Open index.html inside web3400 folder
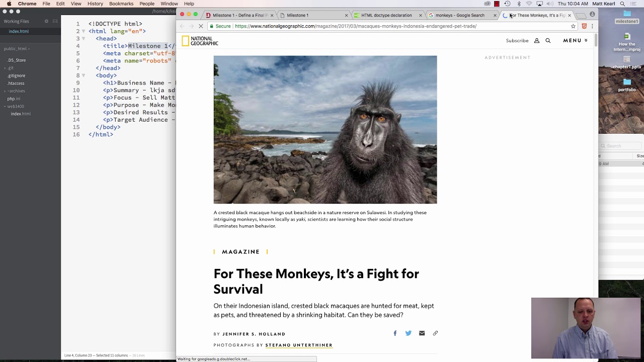This screenshot has height=362, width=644. coord(21,114)
